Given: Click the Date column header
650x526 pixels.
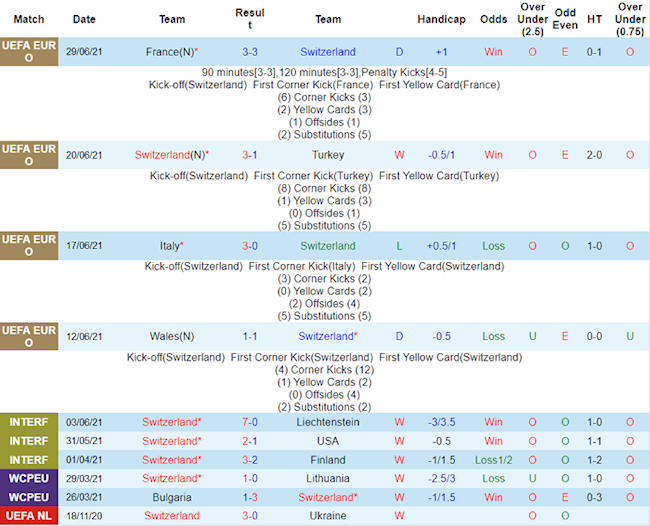Looking at the screenshot, I should pyautogui.click(x=84, y=19).
